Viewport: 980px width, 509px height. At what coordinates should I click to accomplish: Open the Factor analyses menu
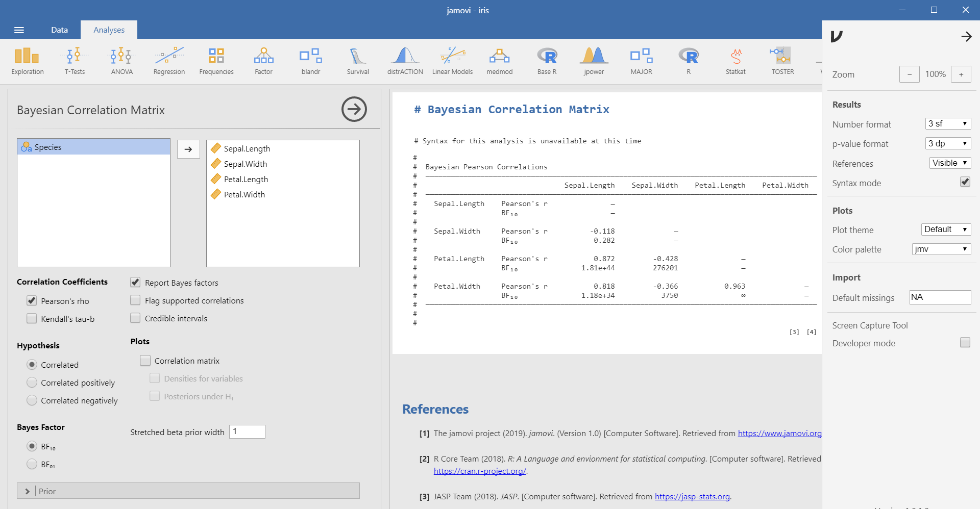tap(263, 61)
